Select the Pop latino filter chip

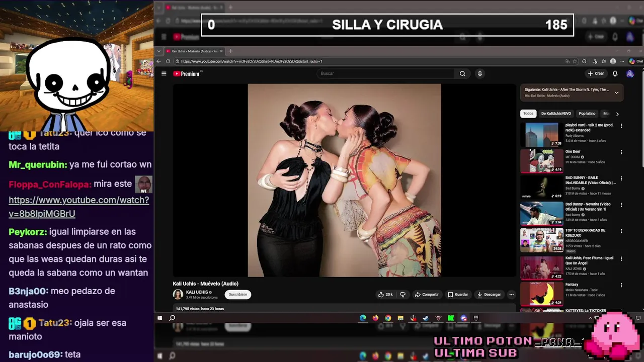point(587,114)
